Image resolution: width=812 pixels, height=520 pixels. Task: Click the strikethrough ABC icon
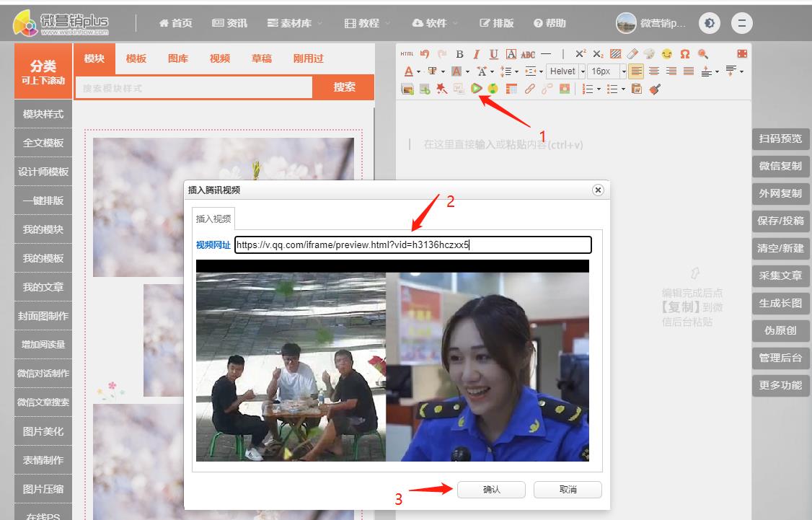pos(528,54)
